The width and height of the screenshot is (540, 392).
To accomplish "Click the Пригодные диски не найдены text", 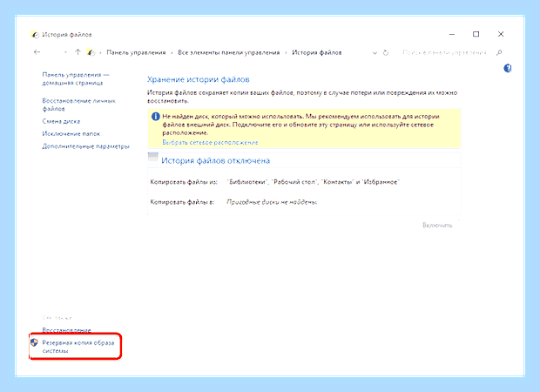I will [272, 202].
